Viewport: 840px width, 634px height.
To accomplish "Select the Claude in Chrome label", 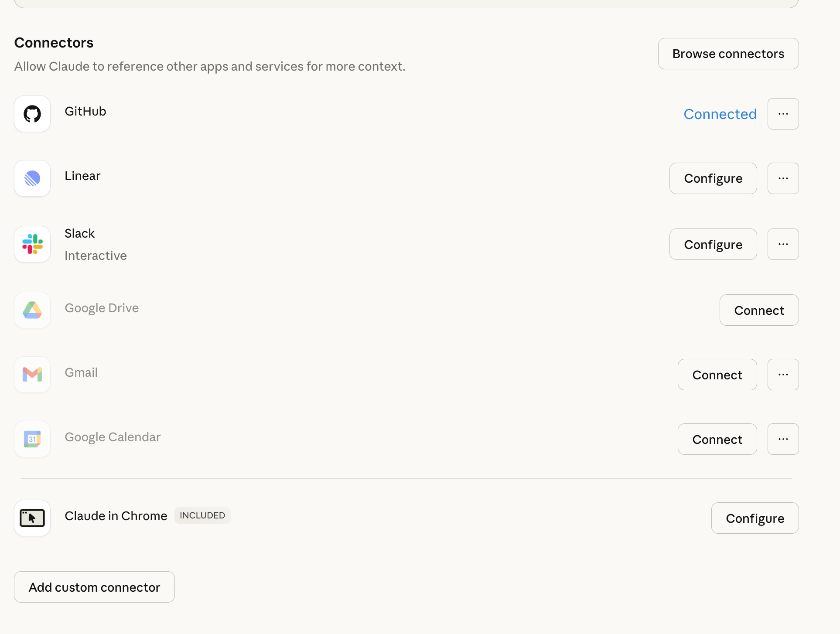I will pos(116,516).
